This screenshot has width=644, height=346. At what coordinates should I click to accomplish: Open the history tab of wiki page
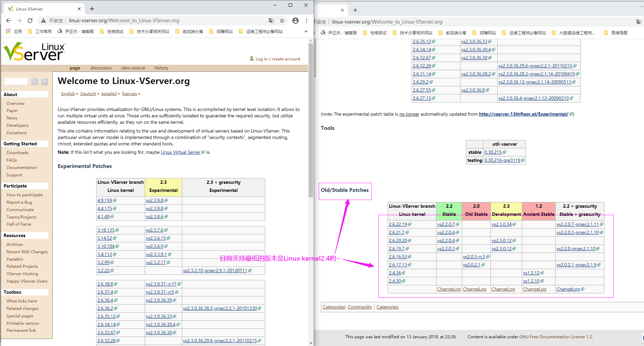pyautogui.click(x=161, y=68)
